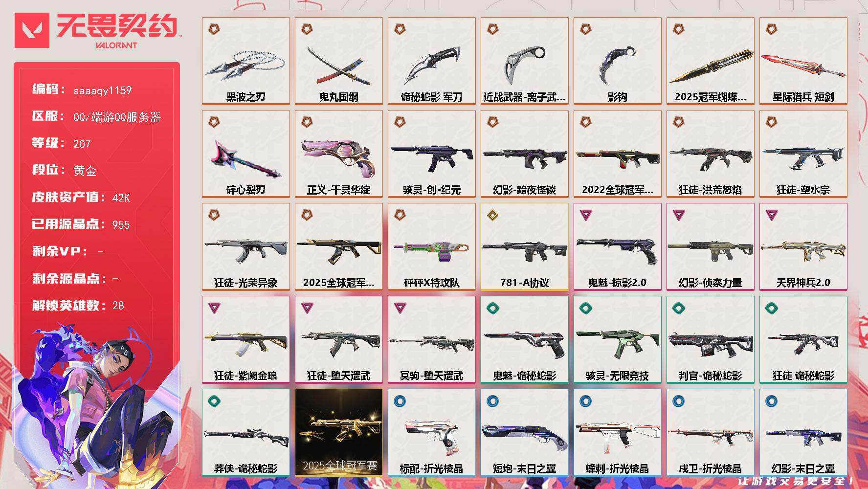Click pink triangle icon on 鬼魅-掠影2.0
This screenshot has height=489, width=868.
click(585, 215)
